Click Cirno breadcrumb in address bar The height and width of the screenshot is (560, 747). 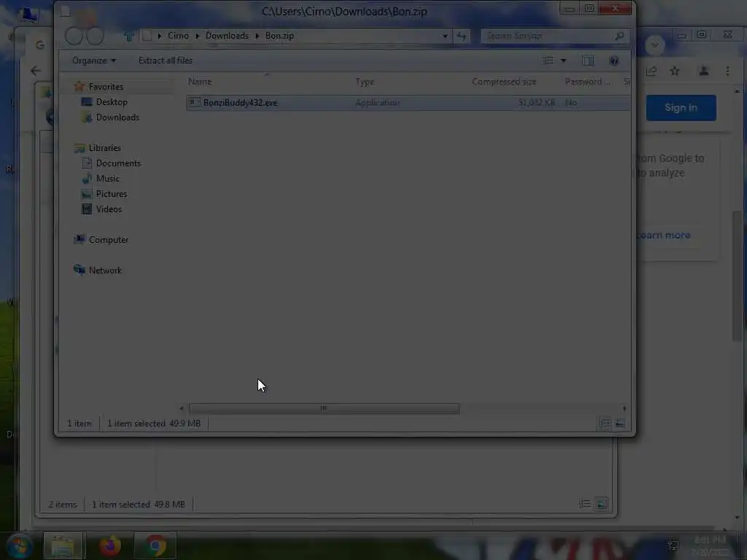(178, 36)
